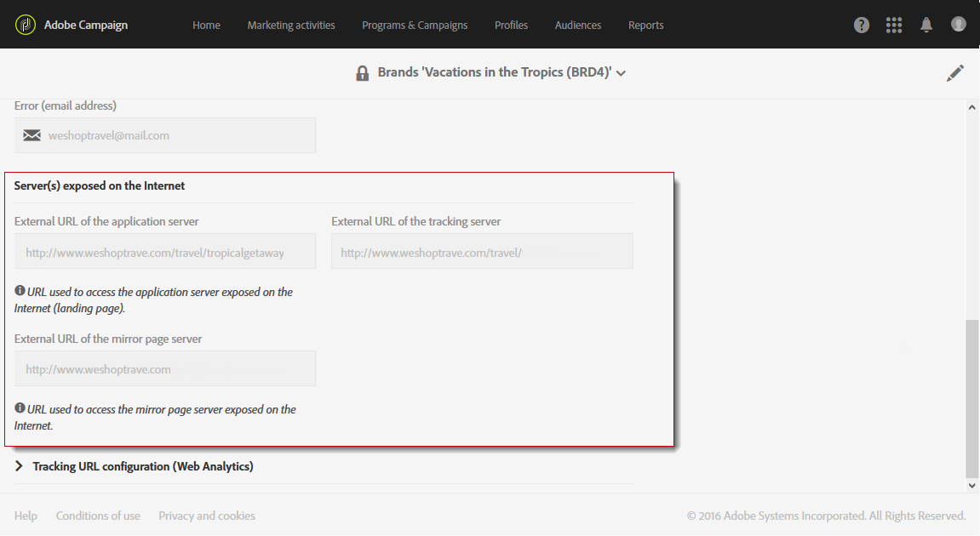The width and height of the screenshot is (980, 536).
Task: Go to the Home menu
Action: click(x=206, y=25)
